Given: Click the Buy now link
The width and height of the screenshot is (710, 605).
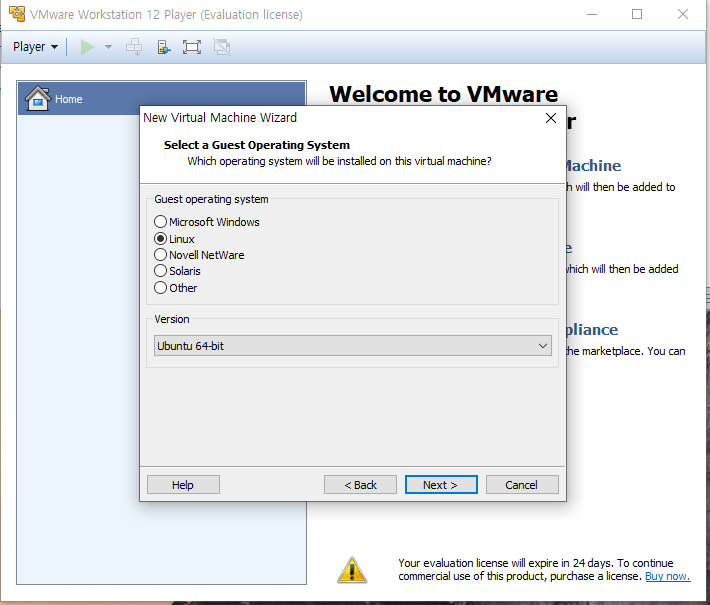Looking at the screenshot, I should pos(667,576).
